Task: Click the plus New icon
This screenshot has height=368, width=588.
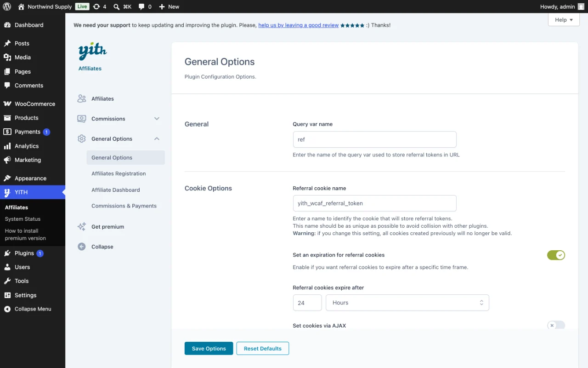Action: pyautogui.click(x=162, y=6)
